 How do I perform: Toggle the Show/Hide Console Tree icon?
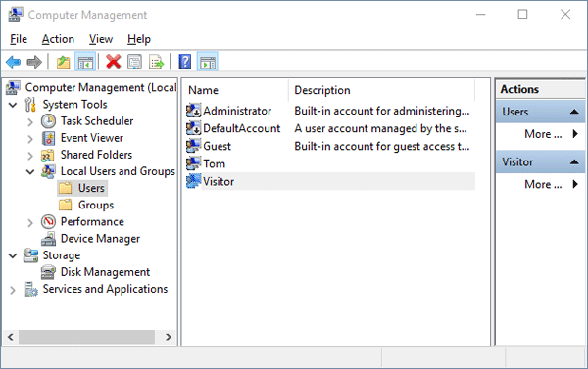coord(85,62)
